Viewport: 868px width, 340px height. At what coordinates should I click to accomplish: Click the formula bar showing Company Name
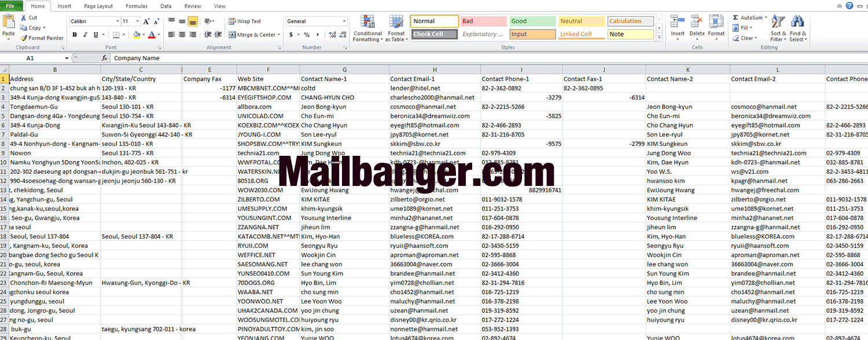(489, 59)
